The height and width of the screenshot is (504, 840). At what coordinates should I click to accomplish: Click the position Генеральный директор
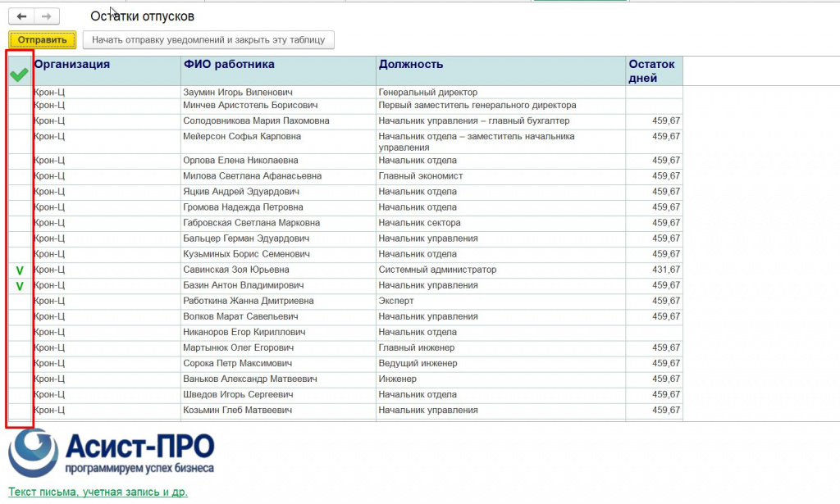pyautogui.click(x=427, y=92)
